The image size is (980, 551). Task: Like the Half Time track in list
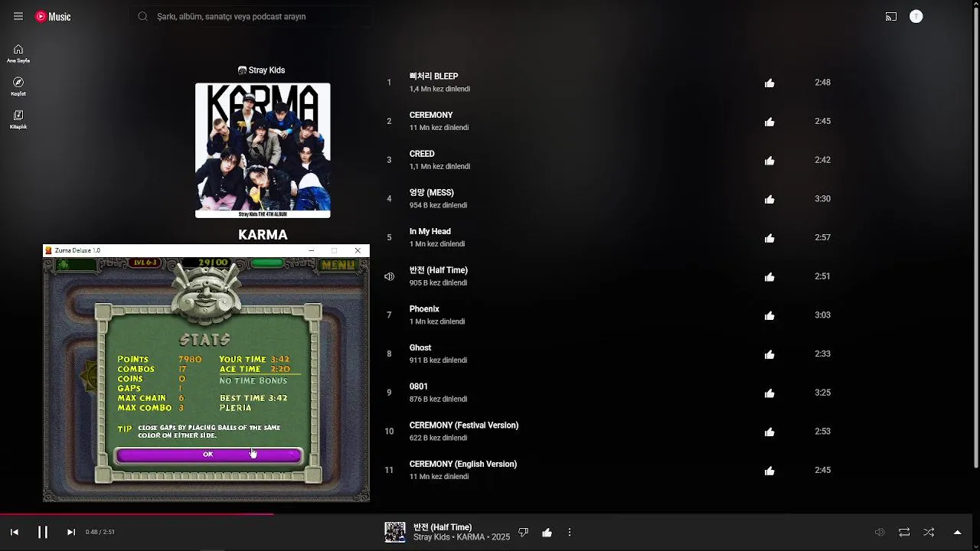tap(769, 276)
